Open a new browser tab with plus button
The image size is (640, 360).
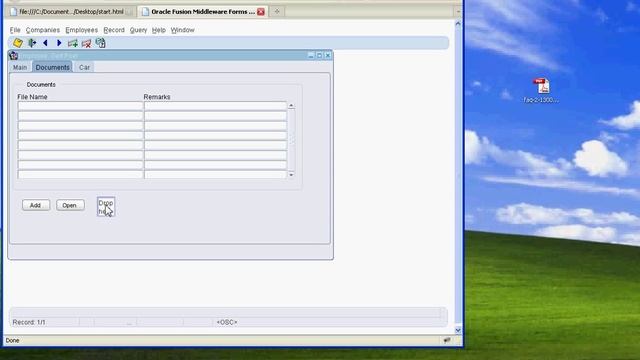277,11
